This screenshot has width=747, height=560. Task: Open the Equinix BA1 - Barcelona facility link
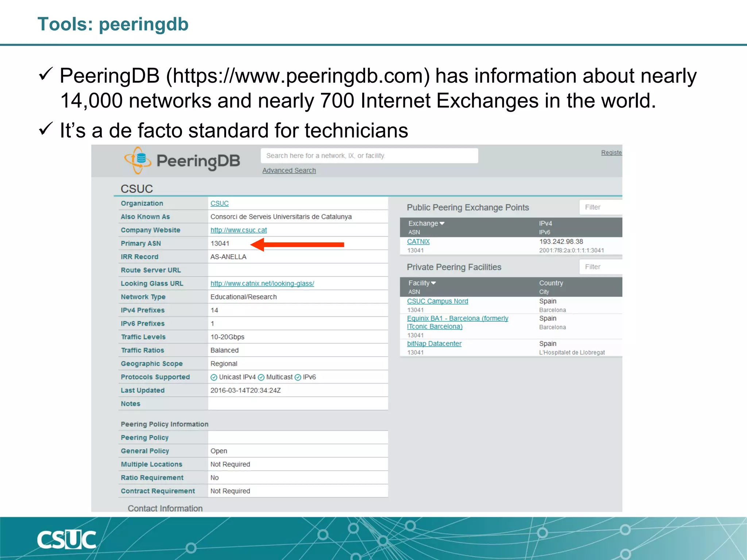(458, 322)
